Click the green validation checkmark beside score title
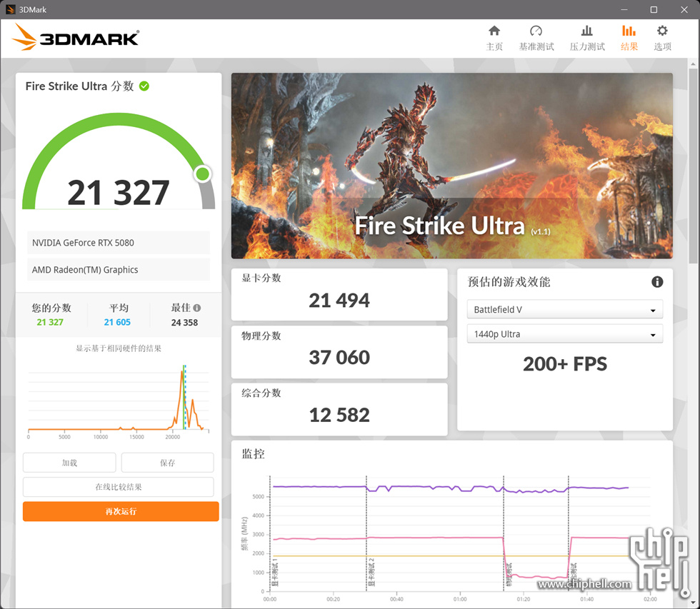The width and height of the screenshot is (700, 609). tap(144, 86)
